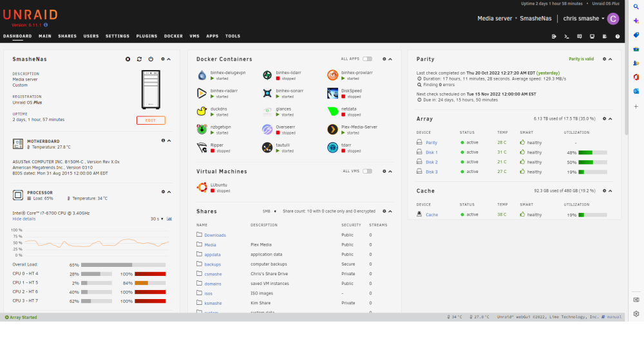Open the Disk 2 device link
This screenshot has height=346, width=644.
(431, 162)
